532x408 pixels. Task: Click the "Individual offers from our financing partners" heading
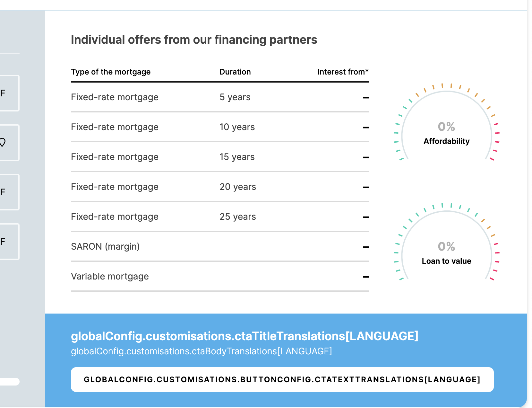coord(194,40)
